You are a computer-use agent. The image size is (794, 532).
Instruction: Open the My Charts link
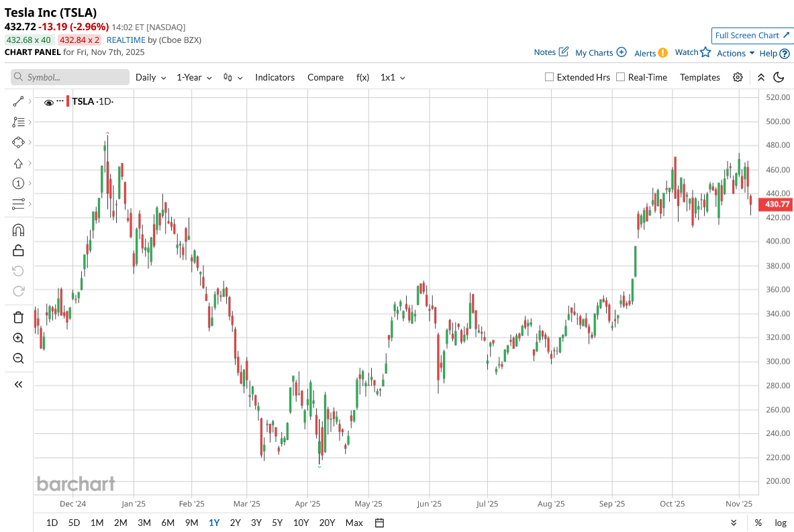click(x=601, y=52)
